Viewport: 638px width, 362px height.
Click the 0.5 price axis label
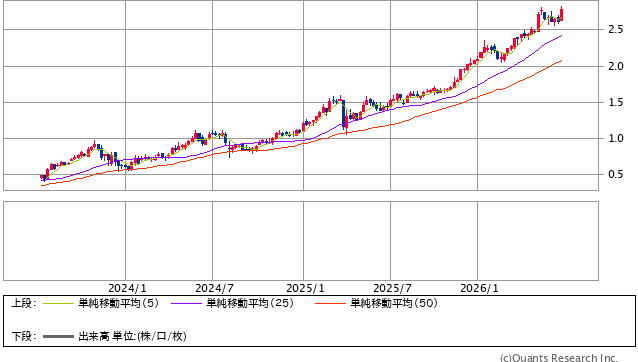[x=616, y=174]
